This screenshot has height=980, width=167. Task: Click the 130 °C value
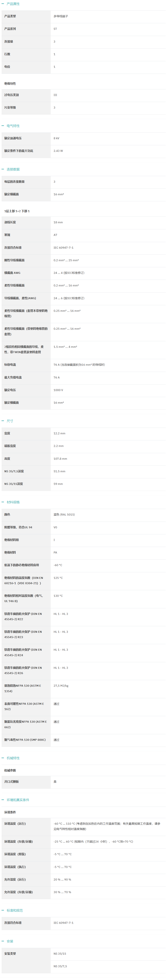tap(58, 596)
